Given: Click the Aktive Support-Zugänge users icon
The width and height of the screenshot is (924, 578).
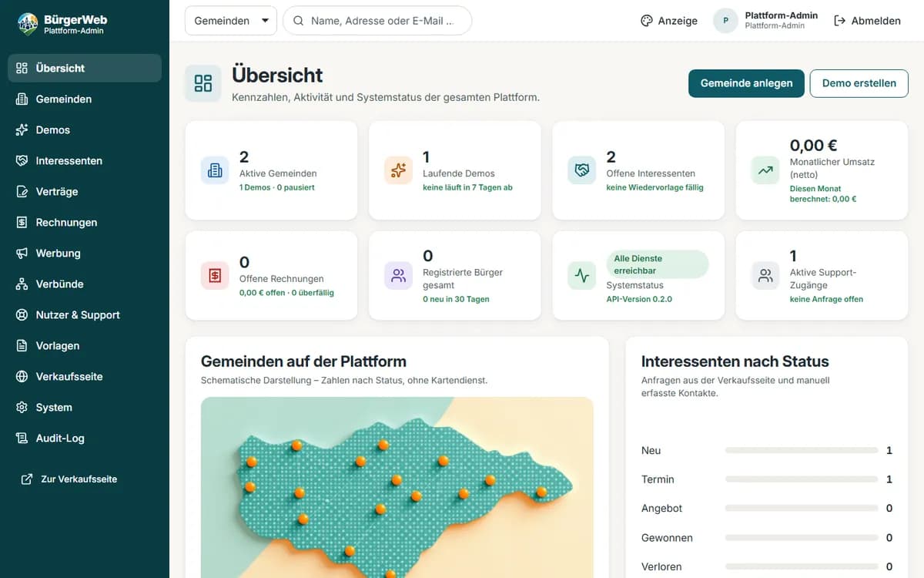Looking at the screenshot, I should (765, 275).
